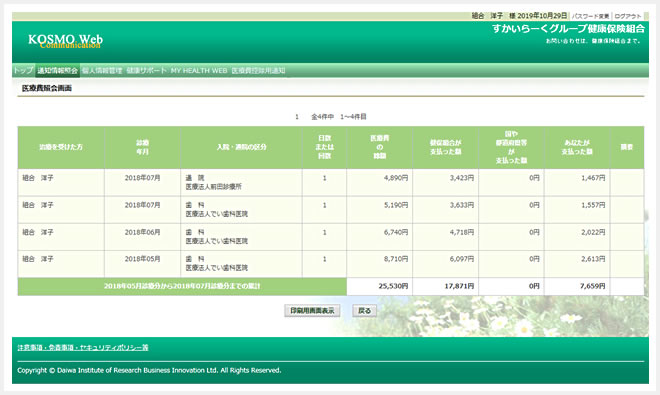Image resolution: width=660 pixels, height=395 pixels.
Task: Select the 通知情報照会 menu tab
Action: point(58,71)
